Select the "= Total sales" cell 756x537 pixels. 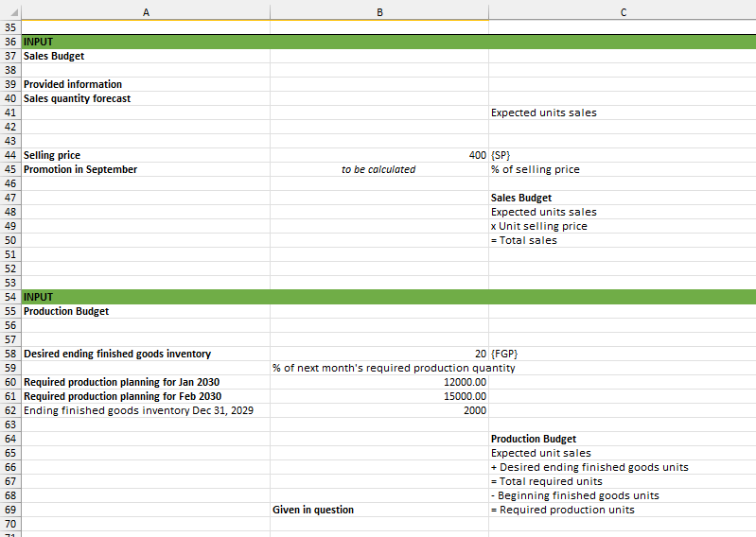point(622,240)
